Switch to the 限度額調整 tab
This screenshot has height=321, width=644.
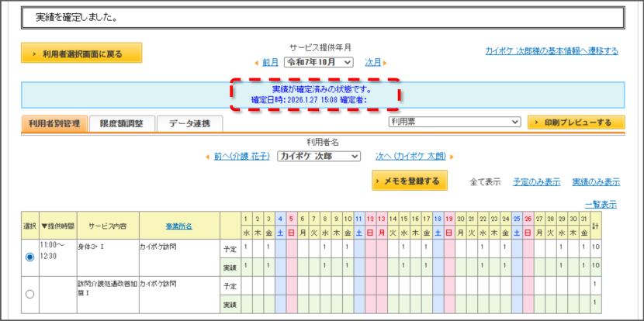click(122, 123)
